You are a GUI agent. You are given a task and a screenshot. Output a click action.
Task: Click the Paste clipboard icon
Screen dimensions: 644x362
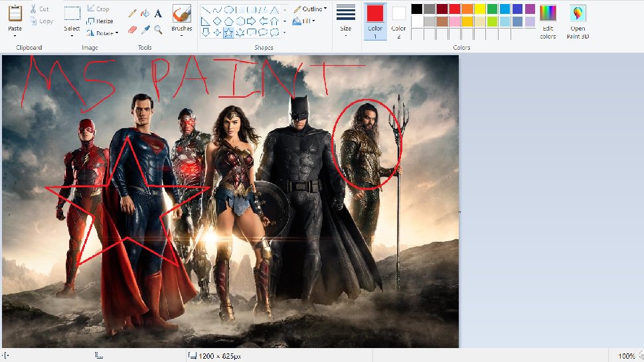tap(15, 13)
